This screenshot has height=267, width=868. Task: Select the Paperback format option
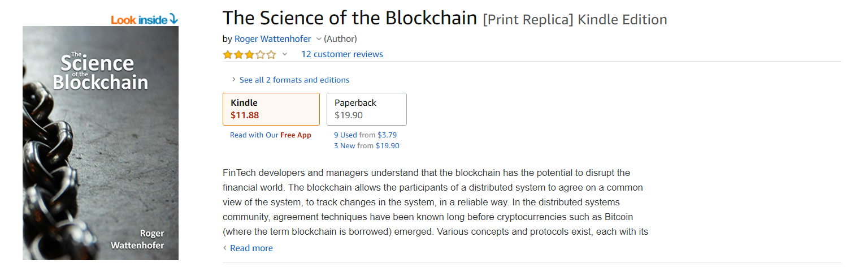366,109
